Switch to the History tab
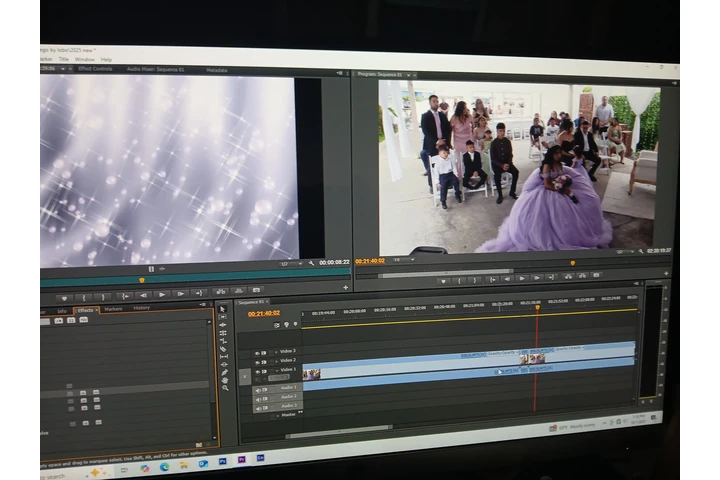This screenshot has width=720, height=480. click(142, 308)
